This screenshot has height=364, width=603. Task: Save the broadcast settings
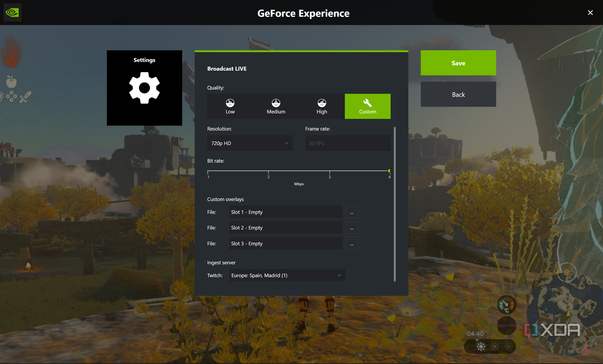458,62
